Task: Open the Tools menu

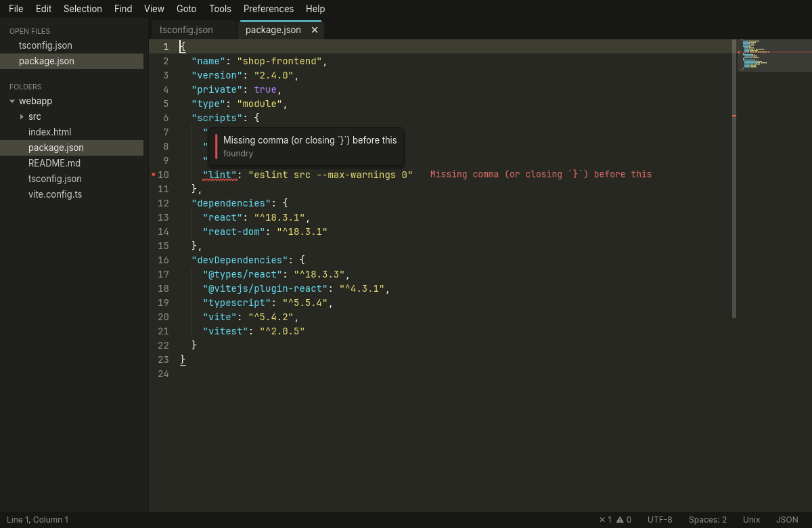Action: coord(220,9)
